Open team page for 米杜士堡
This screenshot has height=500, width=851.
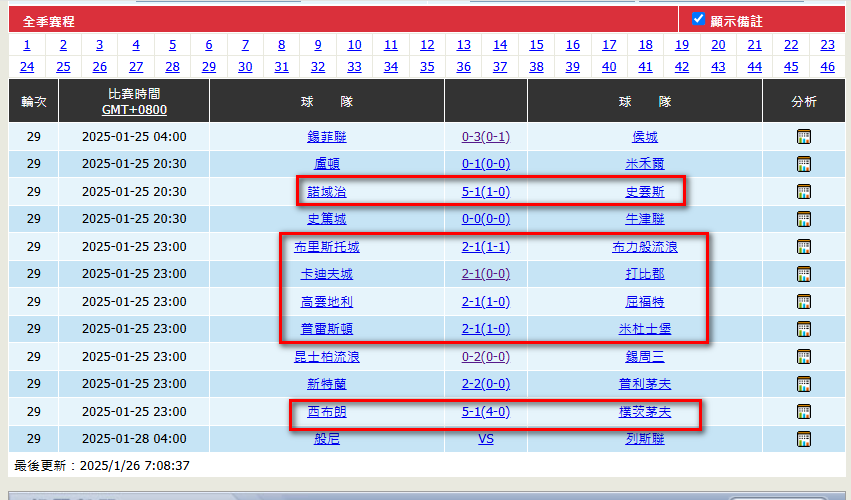[x=645, y=329]
